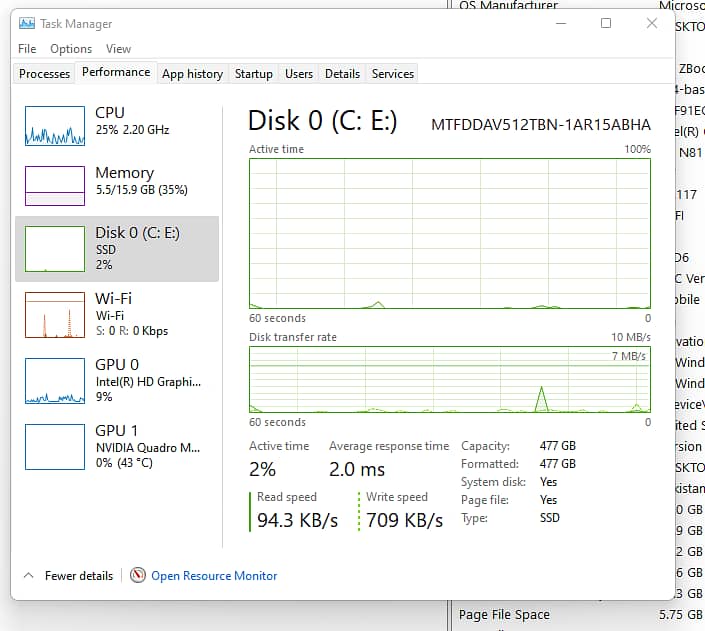Click the Task Manager title bar icon
The height and width of the screenshot is (631, 705).
click(27, 23)
